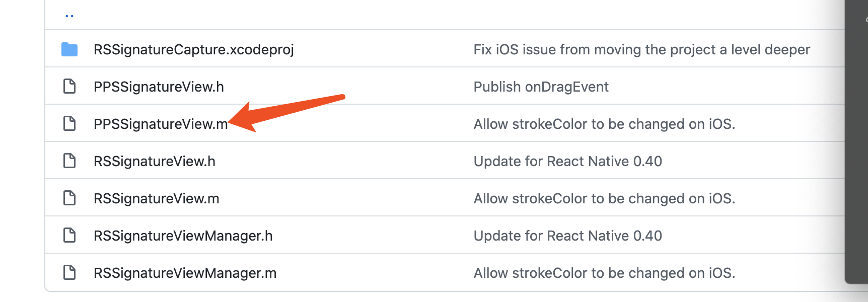This screenshot has height=302, width=868.
Task: Click the file icon next to RSSignatureView.h
Action: 69,161
